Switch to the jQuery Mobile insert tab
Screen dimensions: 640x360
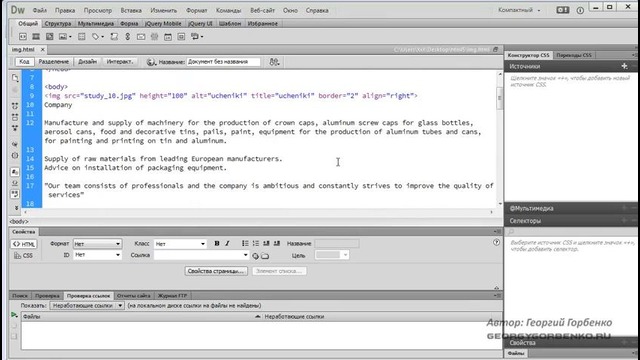[163, 24]
